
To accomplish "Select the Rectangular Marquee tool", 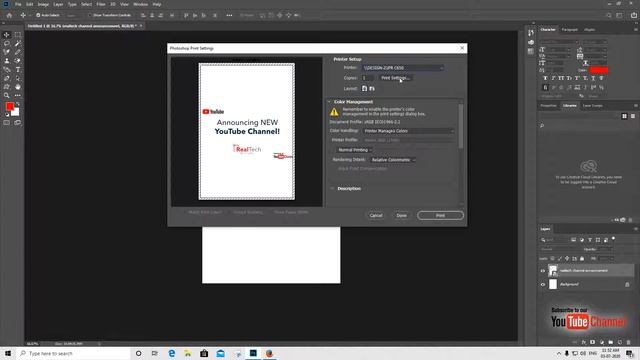I will tap(18, 35).
